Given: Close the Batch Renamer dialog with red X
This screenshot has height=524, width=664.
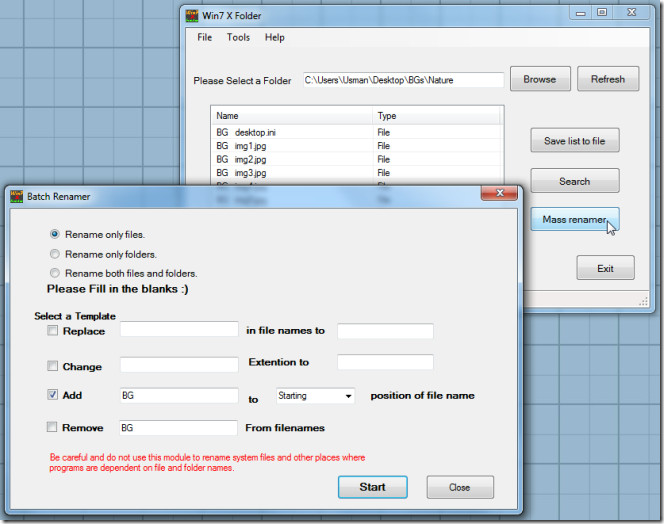Looking at the screenshot, I should 499,193.
